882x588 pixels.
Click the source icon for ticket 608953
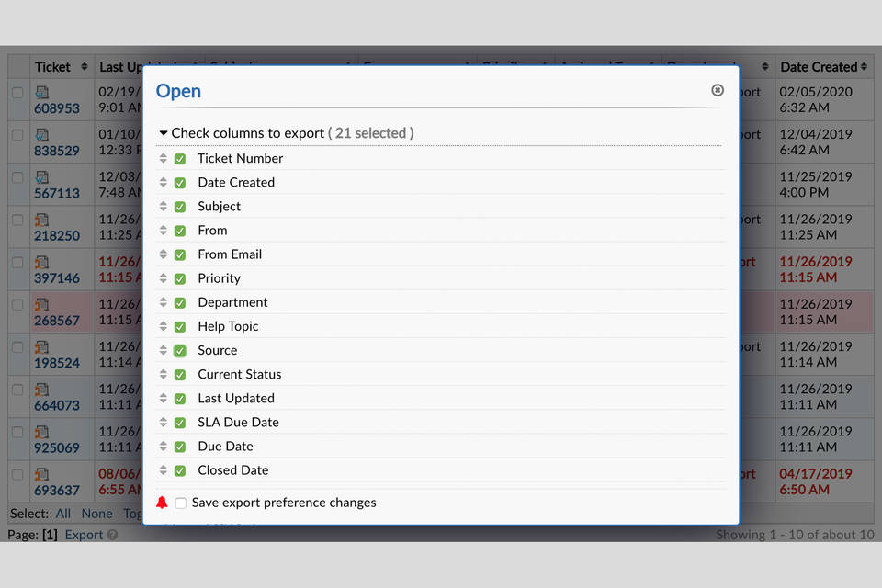pyautogui.click(x=42, y=92)
